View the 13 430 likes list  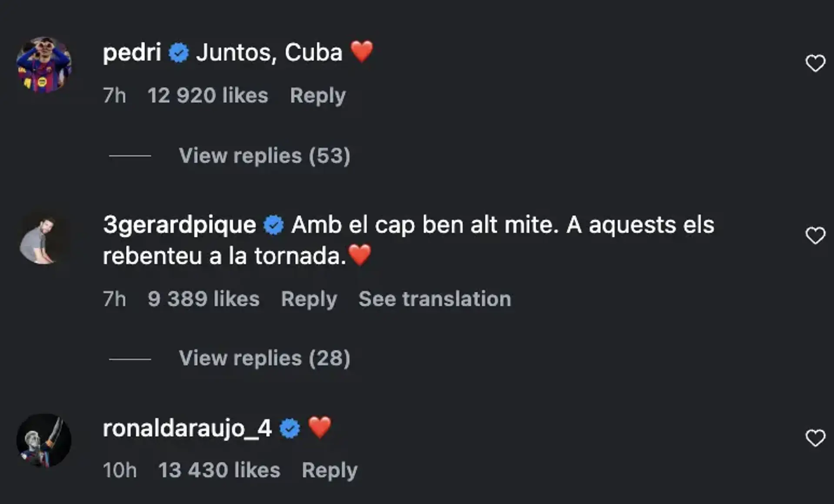click(x=219, y=470)
